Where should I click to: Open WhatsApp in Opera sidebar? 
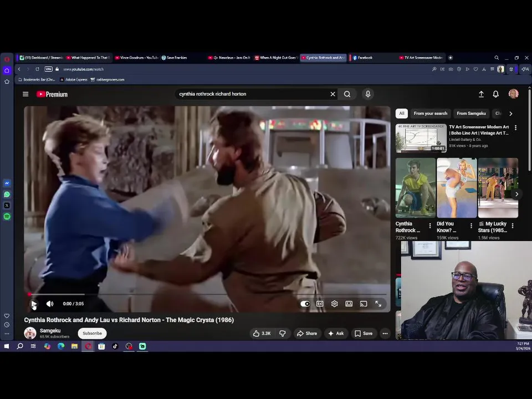coord(7,195)
